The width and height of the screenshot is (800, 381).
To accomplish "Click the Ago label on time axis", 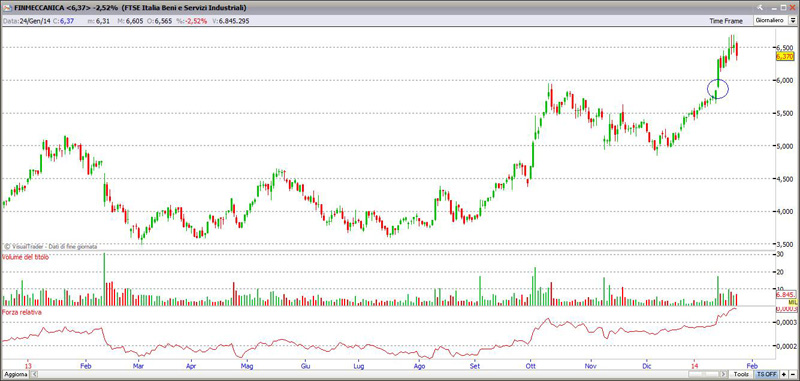I will [419, 366].
